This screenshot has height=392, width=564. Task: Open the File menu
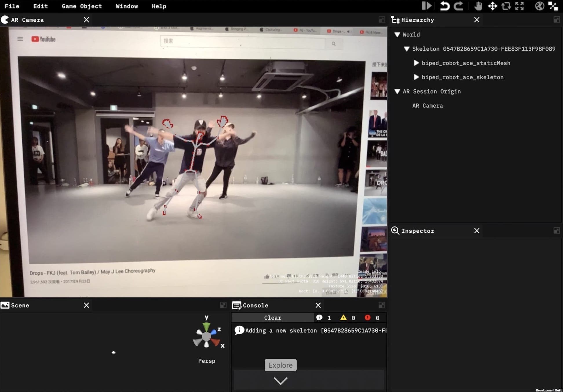tap(12, 6)
